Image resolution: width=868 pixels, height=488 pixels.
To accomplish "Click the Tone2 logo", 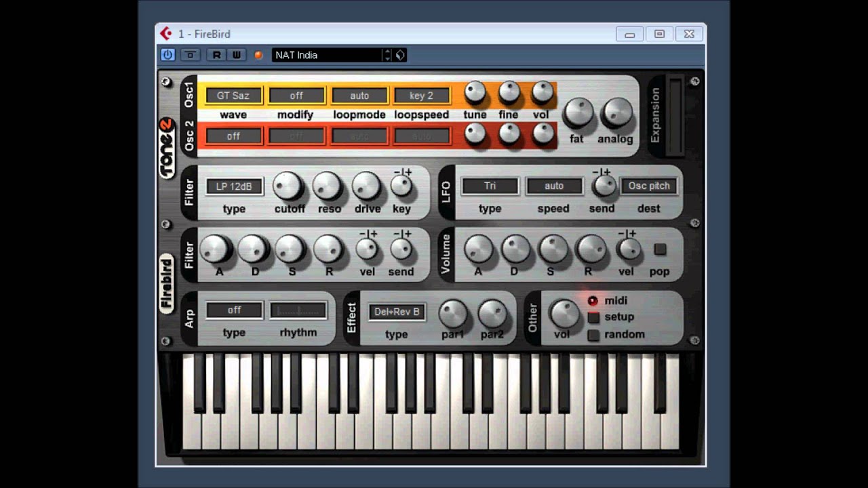I will tap(167, 149).
